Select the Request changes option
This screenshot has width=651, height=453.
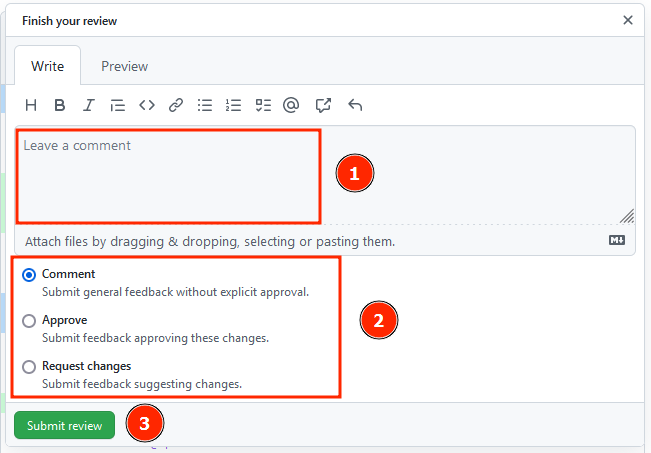click(29, 367)
